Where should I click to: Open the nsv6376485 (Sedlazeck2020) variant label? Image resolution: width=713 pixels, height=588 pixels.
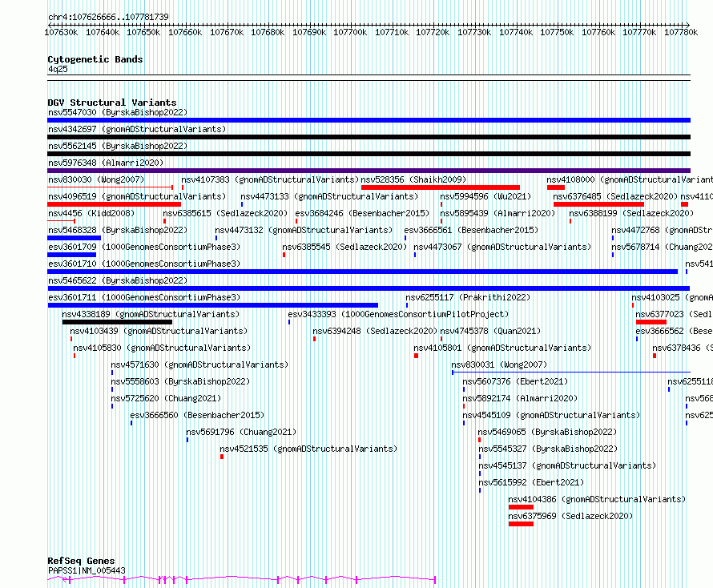615,196
